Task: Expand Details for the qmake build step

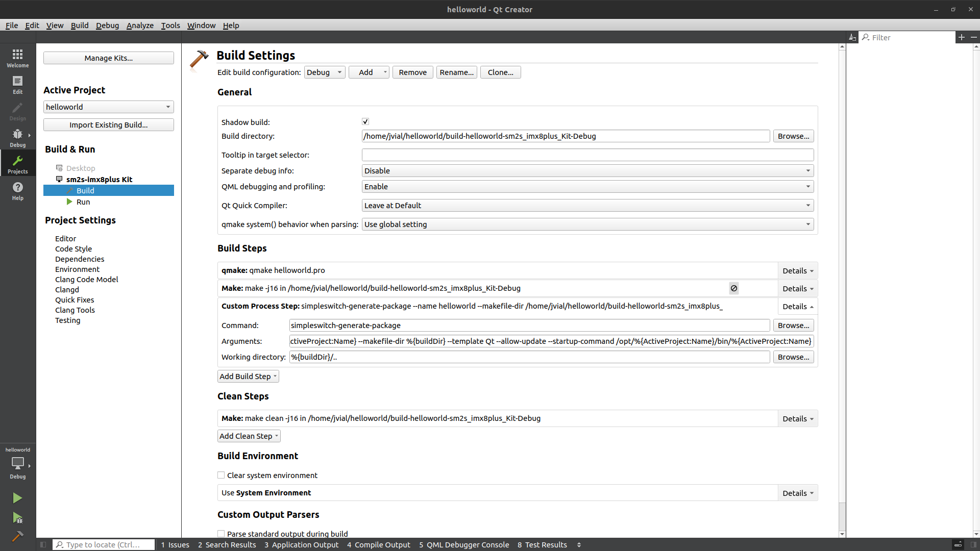Action: click(x=797, y=270)
